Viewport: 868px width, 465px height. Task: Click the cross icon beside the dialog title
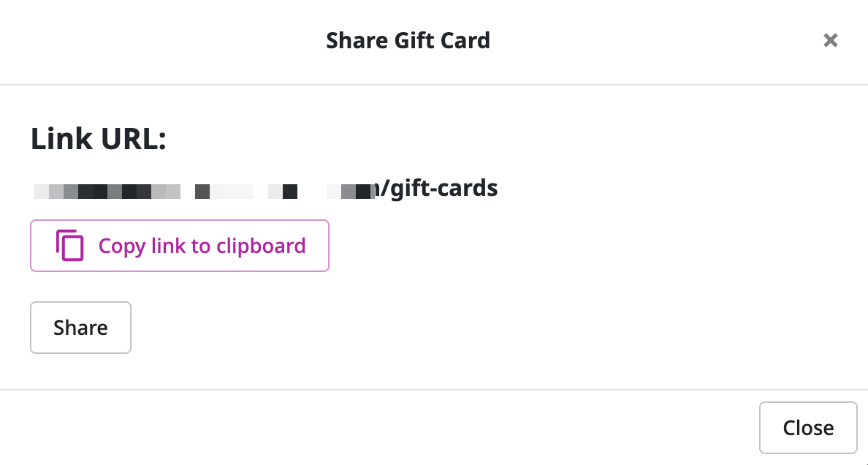pos(830,40)
